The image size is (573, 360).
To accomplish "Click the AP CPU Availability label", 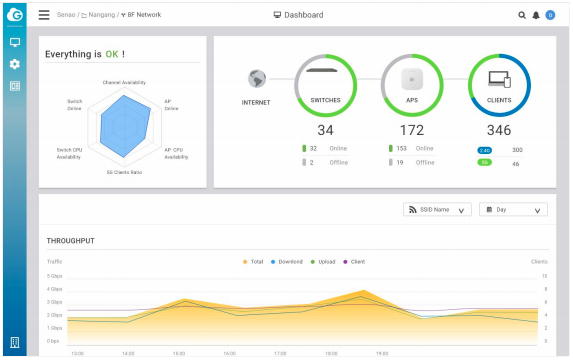I will coord(176,154).
